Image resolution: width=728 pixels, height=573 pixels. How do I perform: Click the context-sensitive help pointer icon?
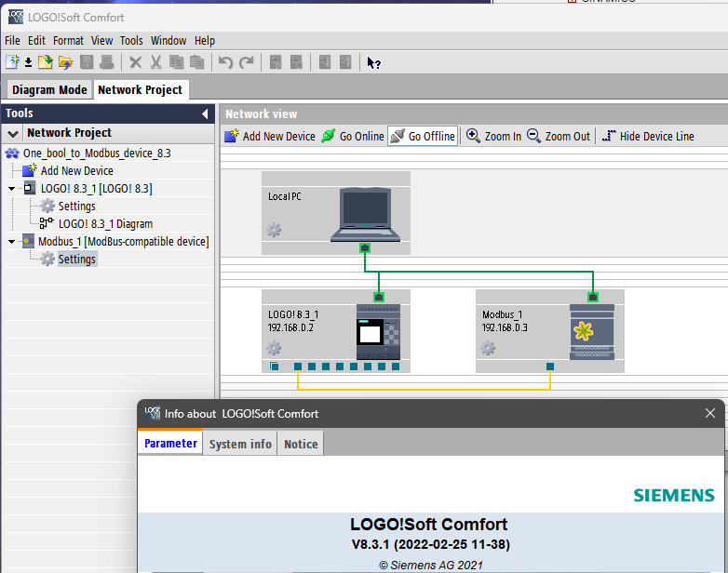click(373, 62)
